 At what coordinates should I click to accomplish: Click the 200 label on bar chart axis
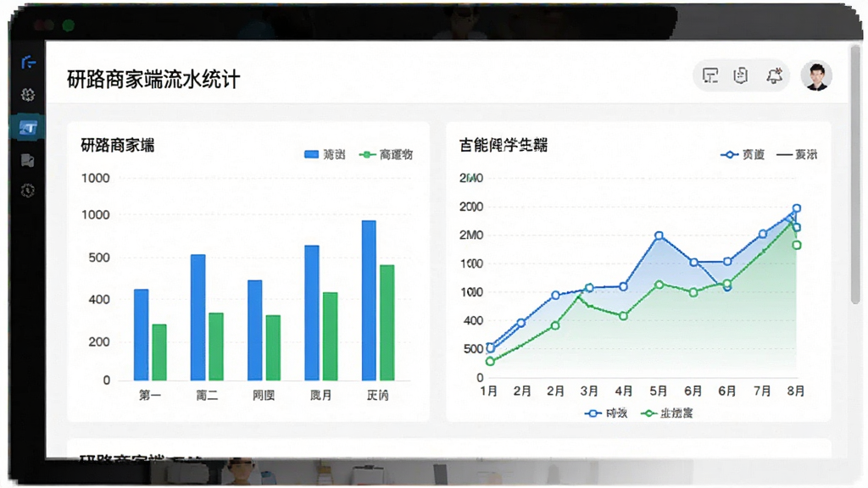99,342
